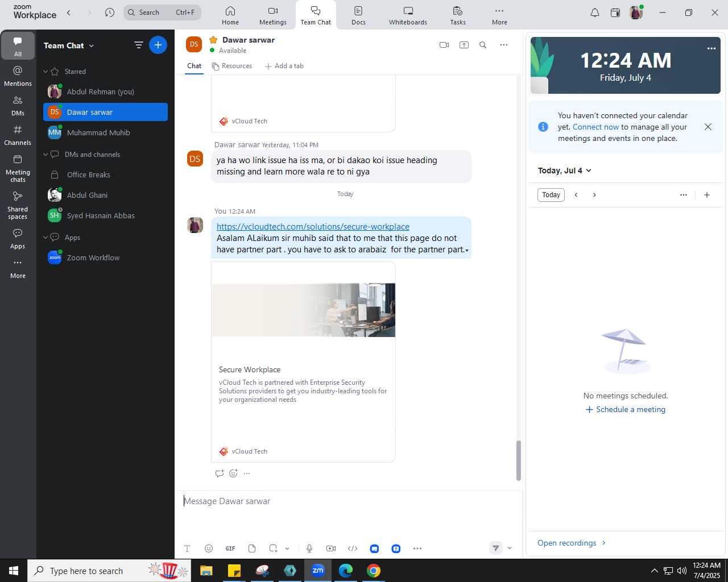
Task: Open the text formatting tool in composer
Action: tap(187, 548)
